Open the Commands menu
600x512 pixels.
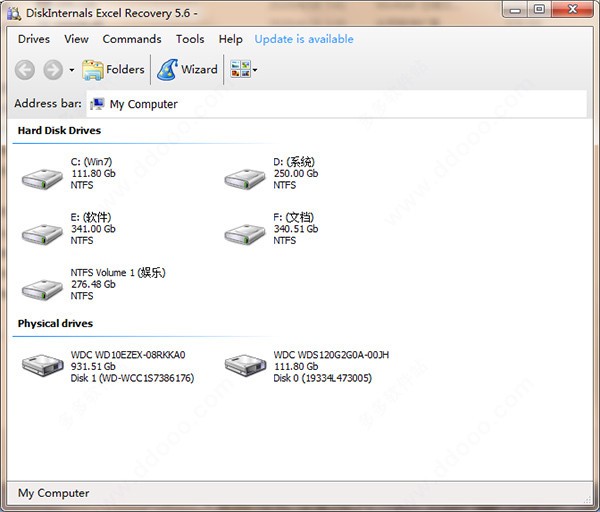click(131, 39)
